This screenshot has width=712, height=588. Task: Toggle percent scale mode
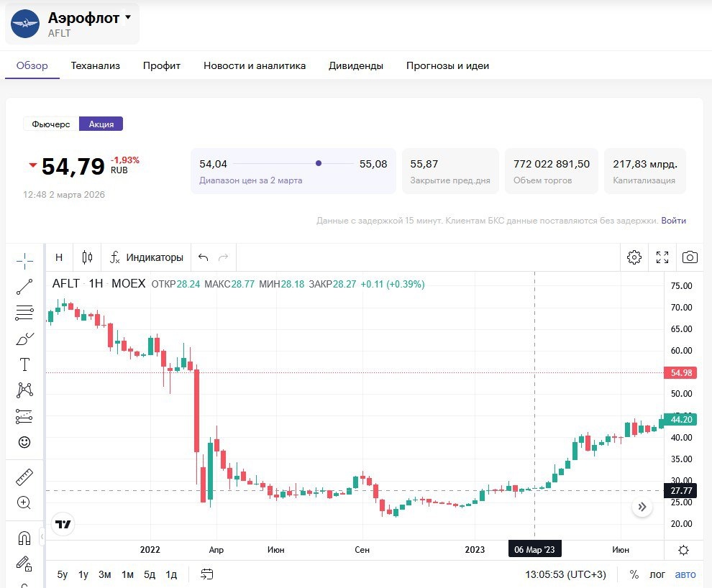point(634,574)
